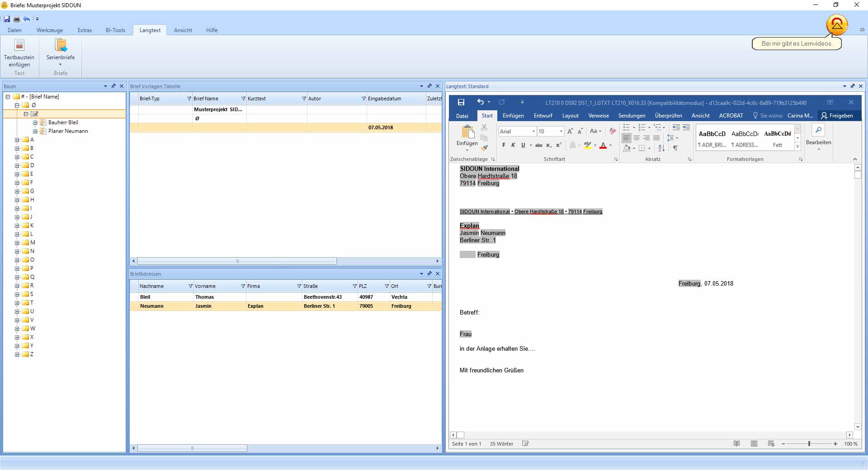This screenshot has height=470, width=868.
Task: Click the filter icon on Brief-Typ column
Action: click(189, 99)
